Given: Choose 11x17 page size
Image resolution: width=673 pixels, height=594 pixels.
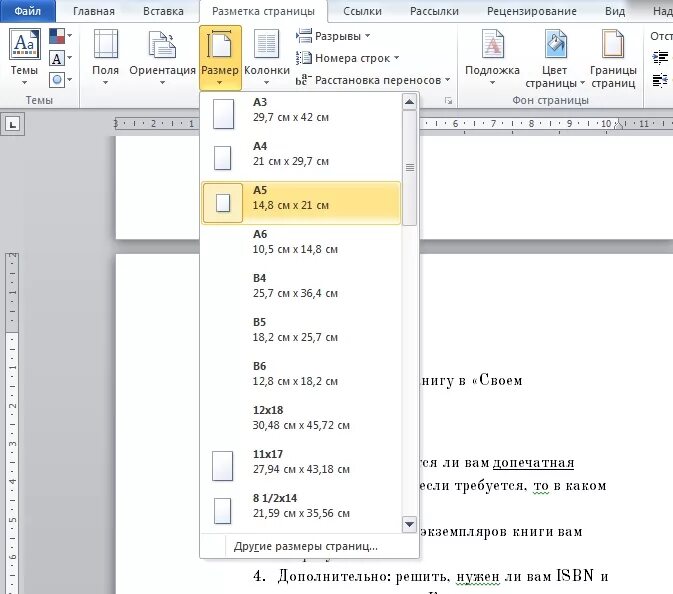Looking at the screenshot, I should (301, 467).
